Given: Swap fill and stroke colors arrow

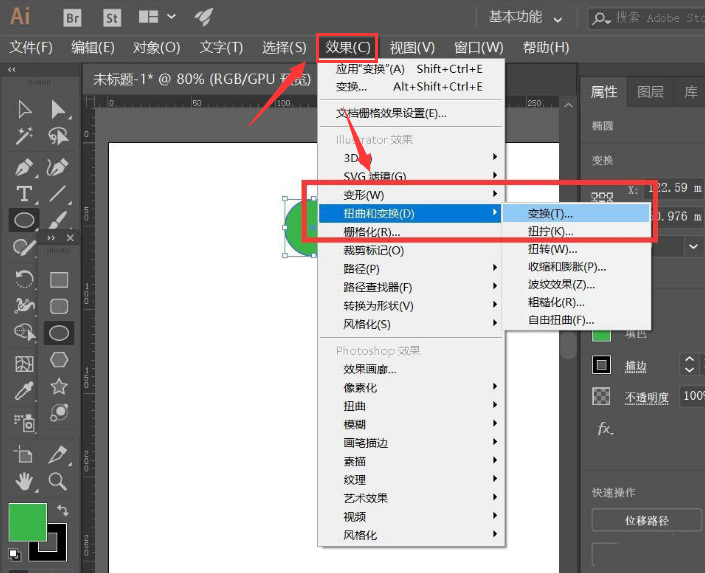Looking at the screenshot, I should click(x=63, y=511).
